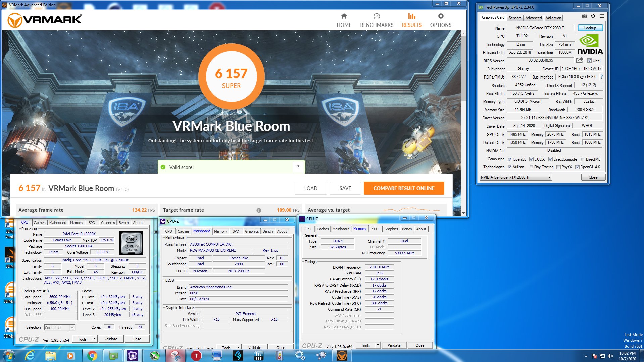Image resolution: width=644 pixels, height=362 pixels.
Task: Click Bus Interface question mark in GPU-Z
Action: pos(602,77)
